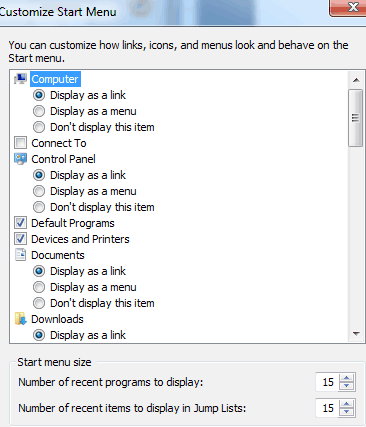This screenshot has height=427, width=366.
Task: Click the Documents page icon
Action: coord(20,255)
